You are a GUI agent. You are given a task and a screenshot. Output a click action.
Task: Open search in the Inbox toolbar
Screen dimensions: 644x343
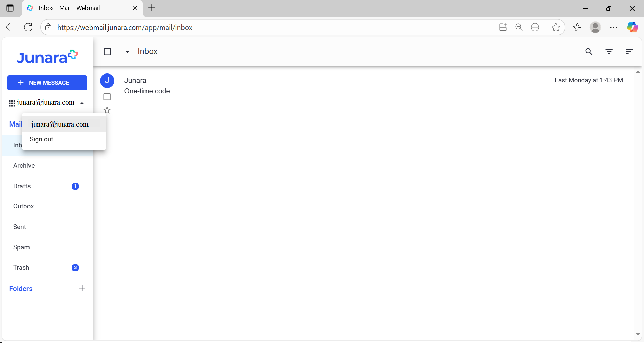click(589, 52)
